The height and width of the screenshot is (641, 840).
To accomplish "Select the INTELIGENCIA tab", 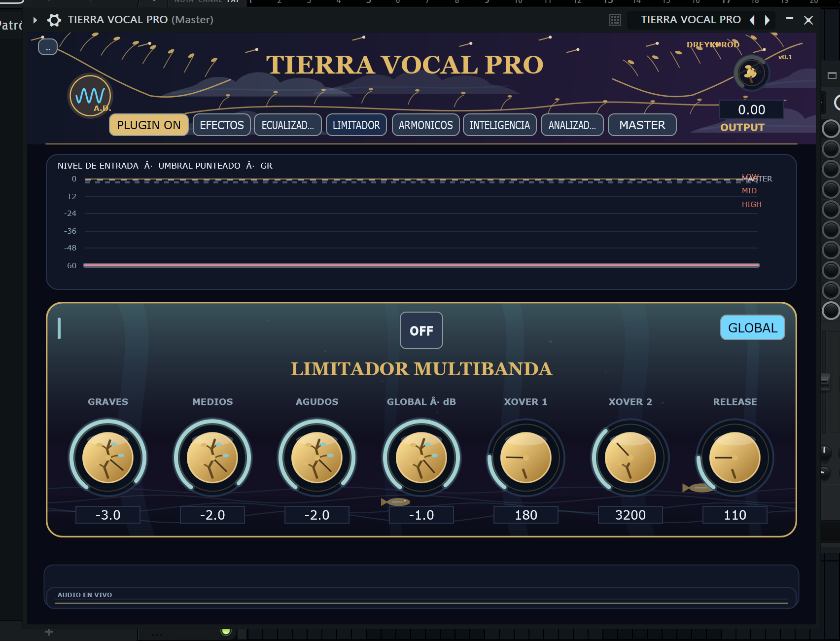I will click(x=500, y=125).
